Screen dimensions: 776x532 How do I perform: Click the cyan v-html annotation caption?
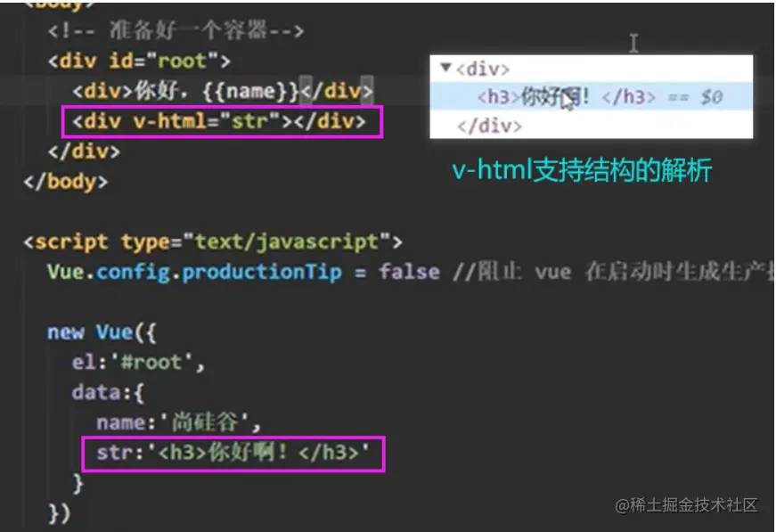tap(582, 170)
